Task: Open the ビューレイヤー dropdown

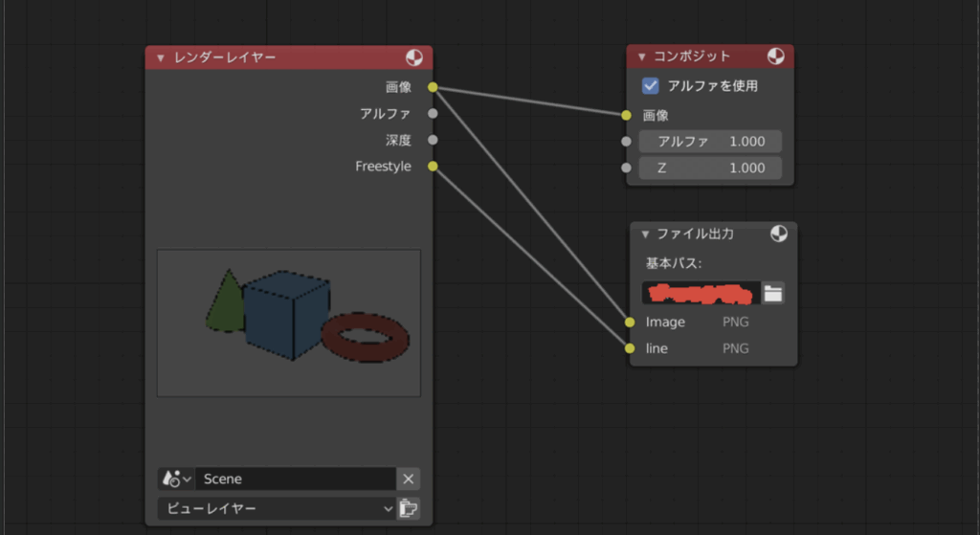Action: click(x=276, y=508)
